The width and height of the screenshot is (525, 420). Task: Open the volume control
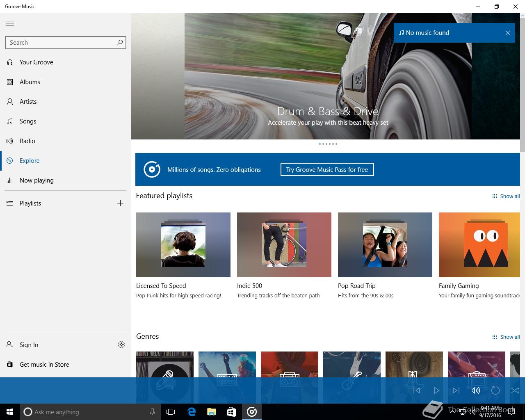[476, 390]
